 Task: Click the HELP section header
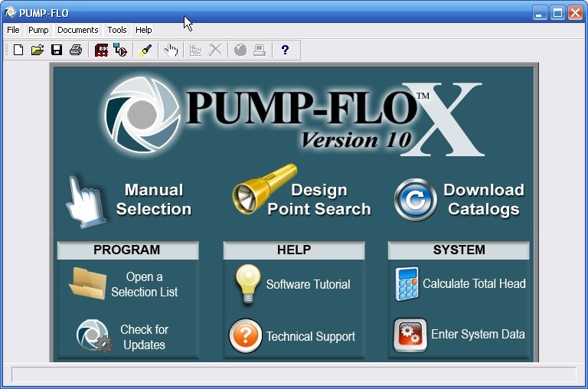(294, 250)
